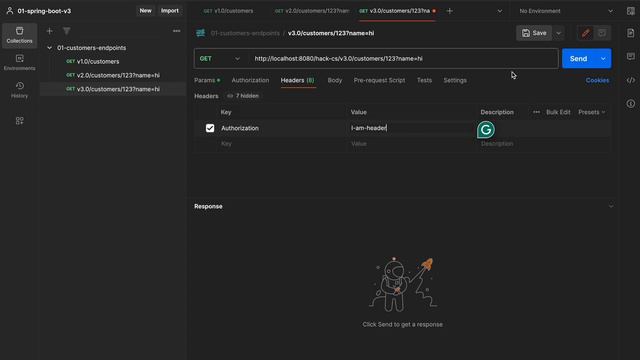Switch to the v1.0/customers request tab
This screenshot has height=360, width=640.
pos(229,11)
